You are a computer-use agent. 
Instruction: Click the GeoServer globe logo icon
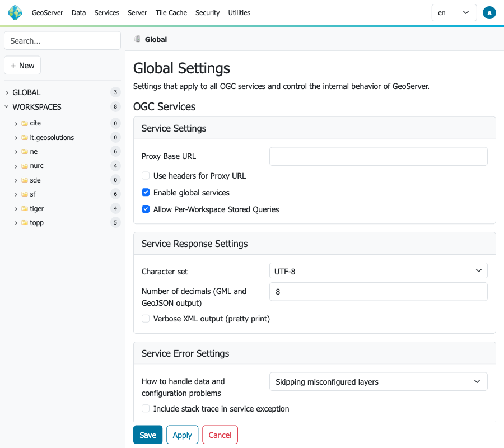[15, 12]
